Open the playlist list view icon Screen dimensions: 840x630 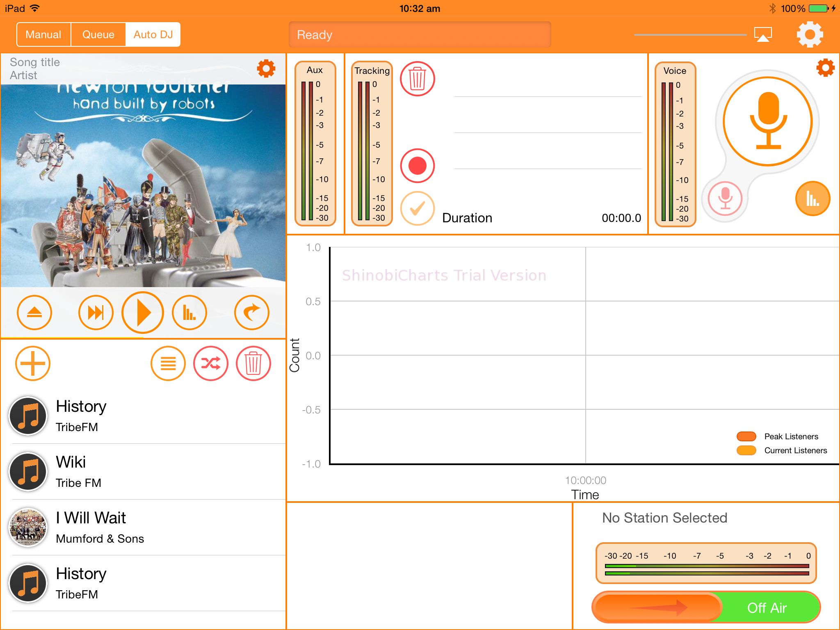tap(168, 363)
